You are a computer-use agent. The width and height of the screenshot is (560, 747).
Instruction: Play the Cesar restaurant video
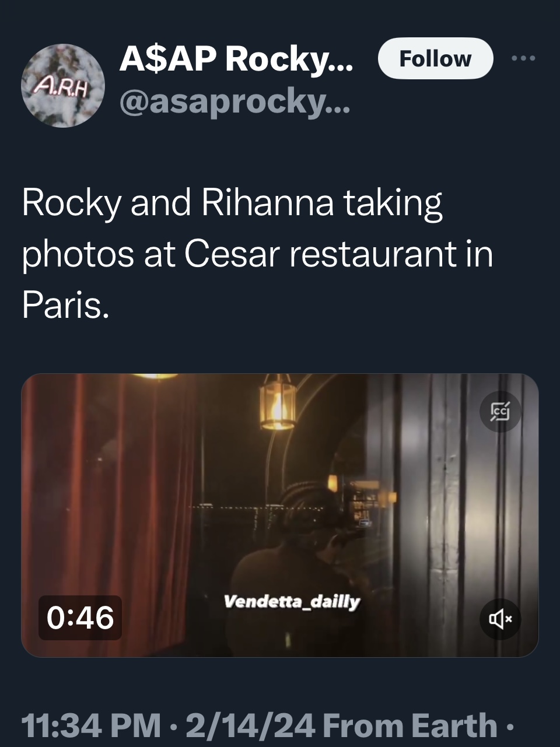[279, 515]
